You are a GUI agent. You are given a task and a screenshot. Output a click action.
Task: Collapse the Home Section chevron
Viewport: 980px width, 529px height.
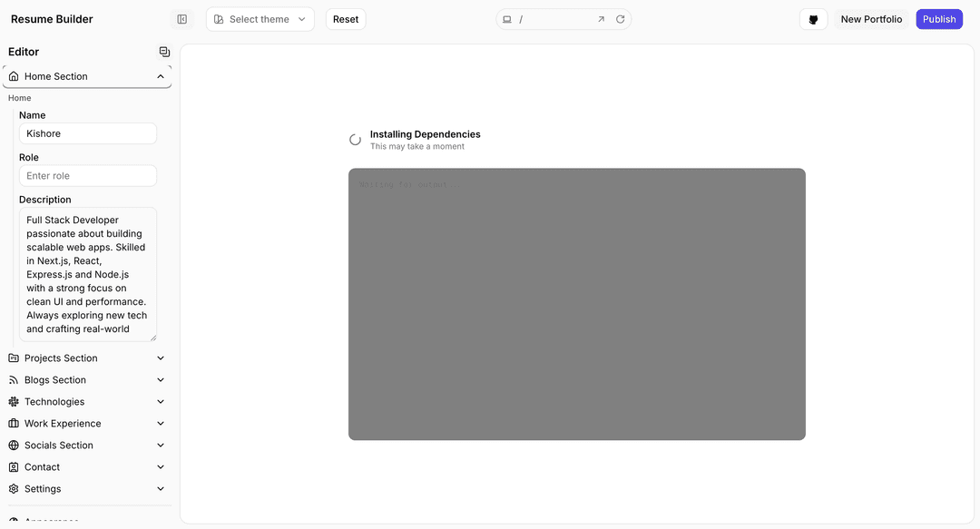click(x=161, y=76)
